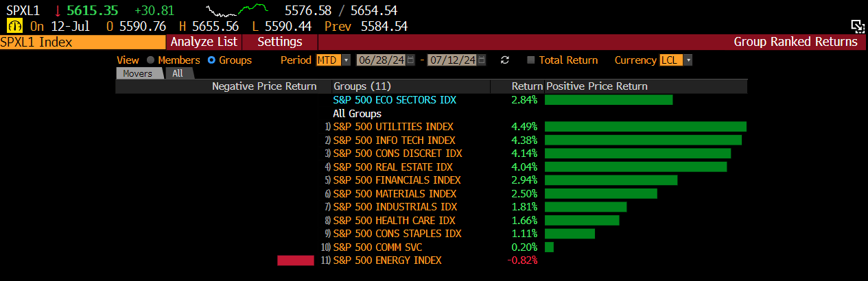Click the red negative bar for Energy
868x281 pixels.
295,260
